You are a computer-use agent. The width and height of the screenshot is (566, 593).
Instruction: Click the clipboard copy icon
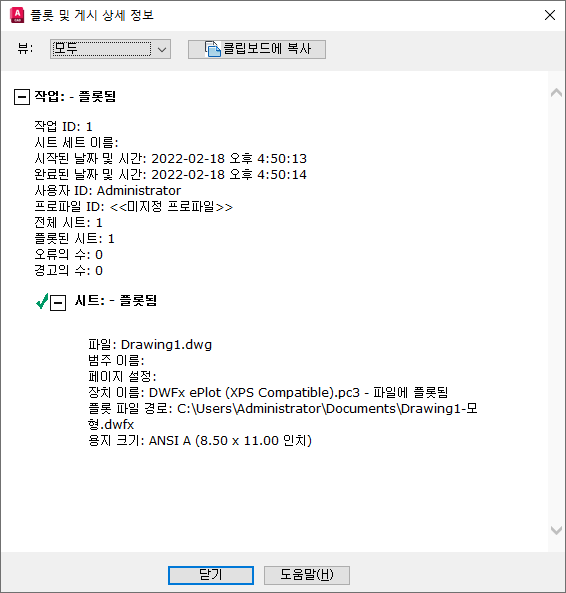[213, 49]
